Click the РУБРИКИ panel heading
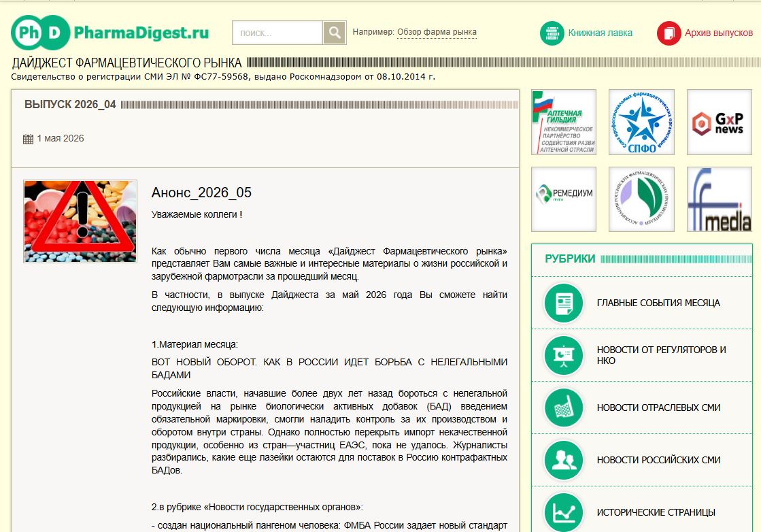The image size is (761, 532). [x=570, y=259]
